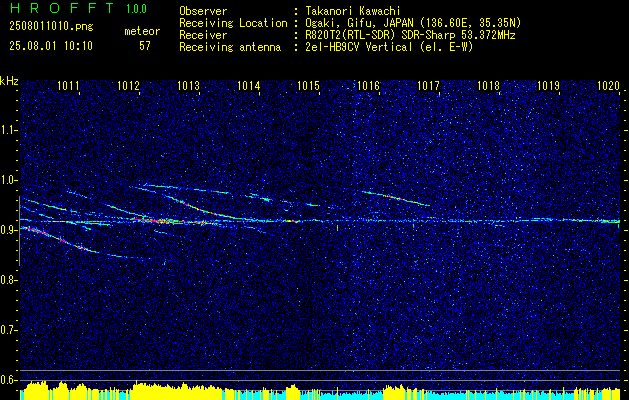The height and width of the screenshot is (400, 629).
Task: Click frequency axis label 0.9
Action: point(7,230)
